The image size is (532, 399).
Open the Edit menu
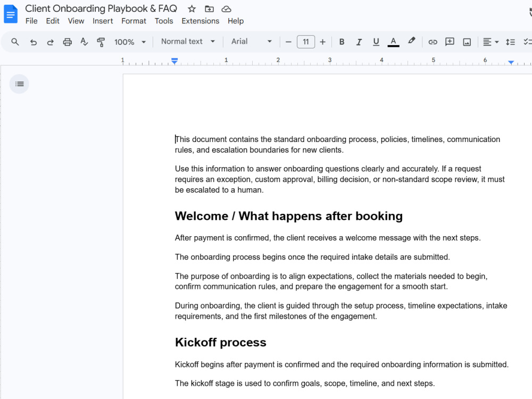pyautogui.click(x=53, y=21)
